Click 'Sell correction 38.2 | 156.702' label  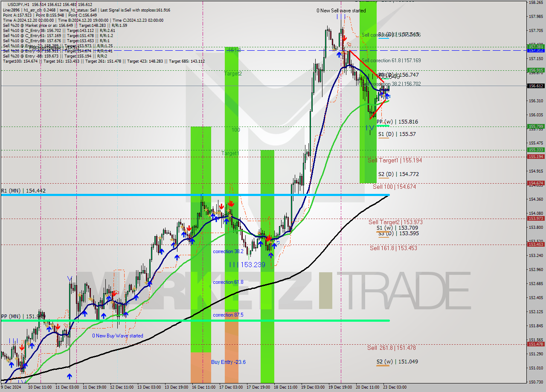[x=391, y=84]
